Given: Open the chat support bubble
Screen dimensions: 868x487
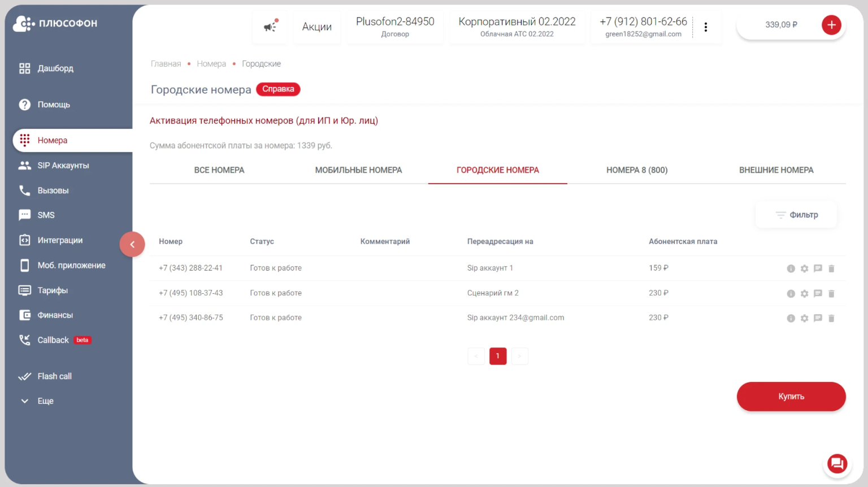Looking at the screenshot, I should point(837,463).
